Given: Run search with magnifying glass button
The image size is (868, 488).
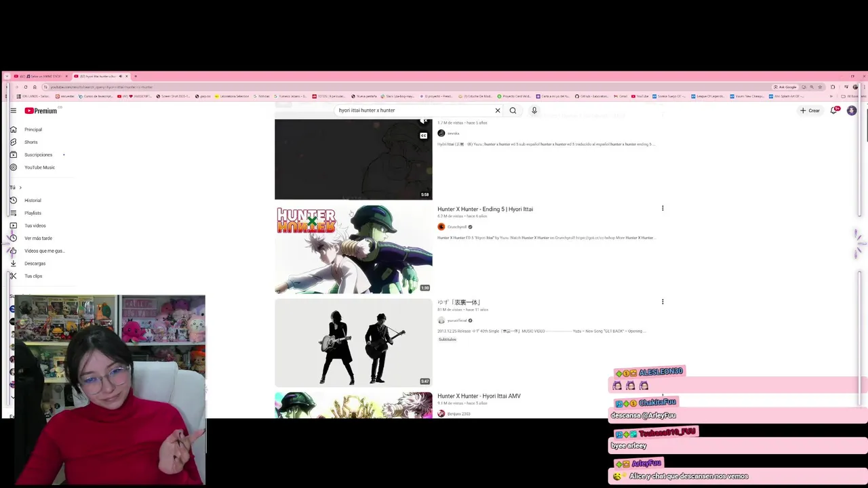Looking at the screenshot, I should (x=513, y=110).
